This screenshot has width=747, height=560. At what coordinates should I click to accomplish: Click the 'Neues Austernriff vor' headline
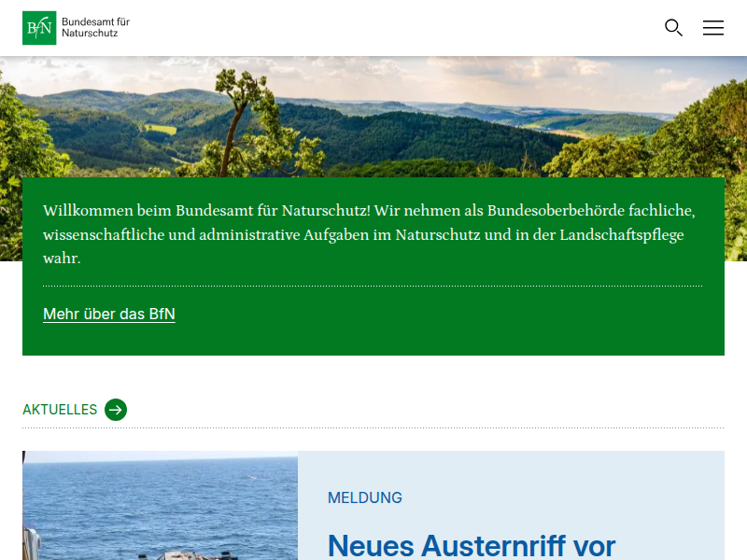[x=472, y=545]
